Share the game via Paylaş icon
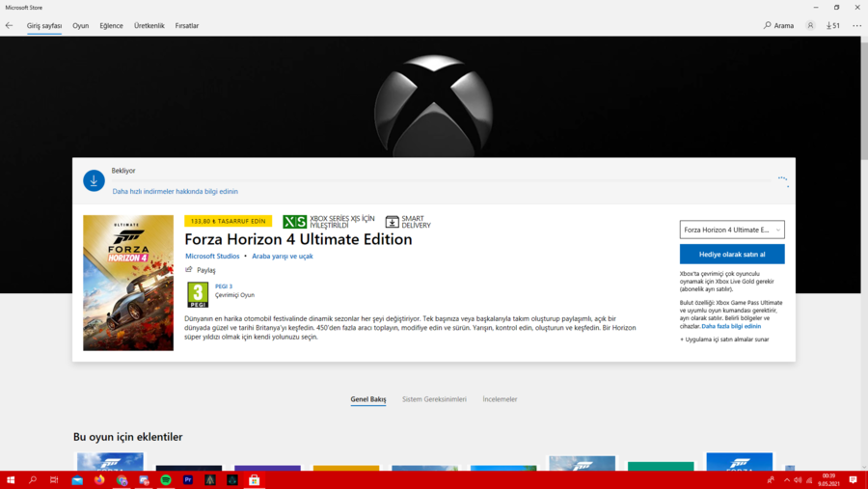The image size is (868, 489). pyautogui.click(x=189, y=270)
